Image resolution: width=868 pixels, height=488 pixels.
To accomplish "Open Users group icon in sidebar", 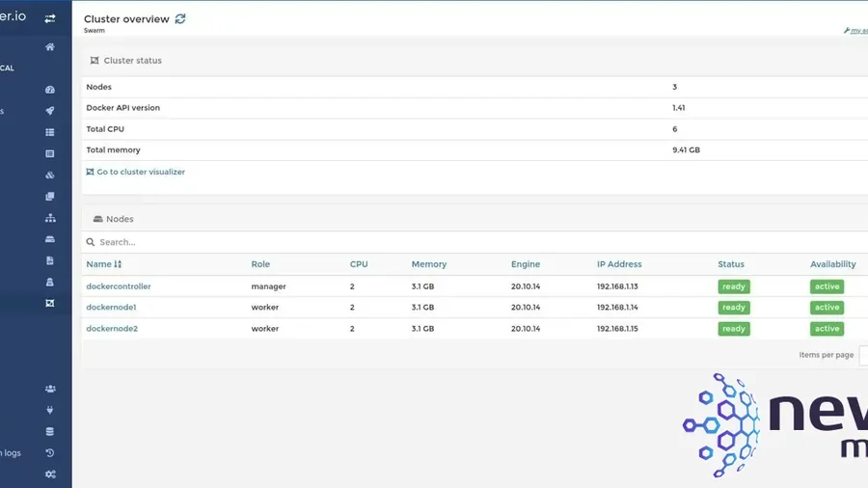I will tap(50, 389).
